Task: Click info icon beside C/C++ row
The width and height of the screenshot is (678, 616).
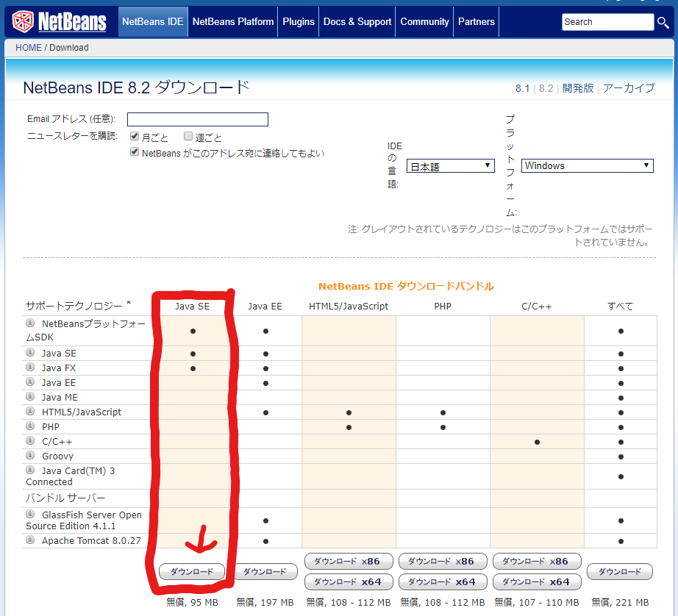Action: click(31, 441)
